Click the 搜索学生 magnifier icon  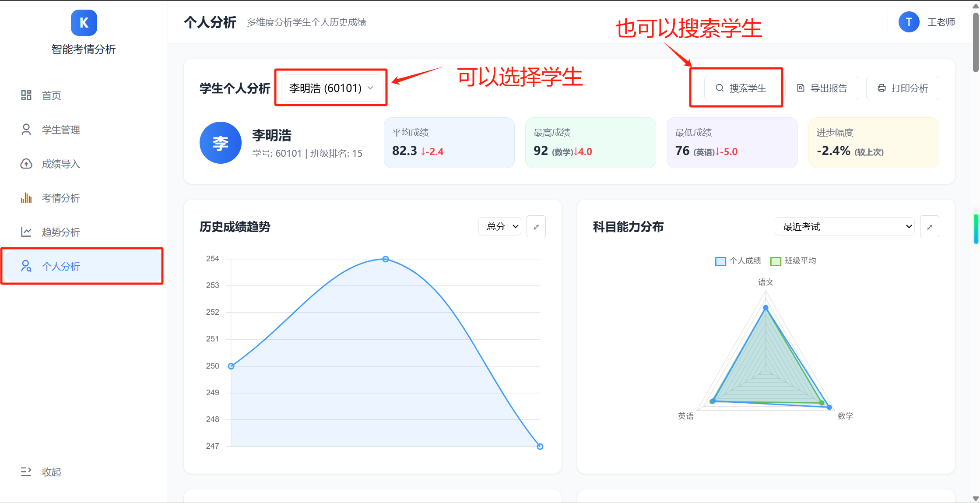coord(719,88)
